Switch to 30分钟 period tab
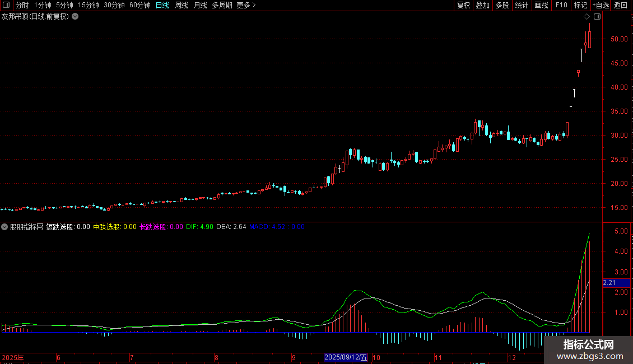Image resolution: width=633 pixels, height=364 pixels. point(114,5)
